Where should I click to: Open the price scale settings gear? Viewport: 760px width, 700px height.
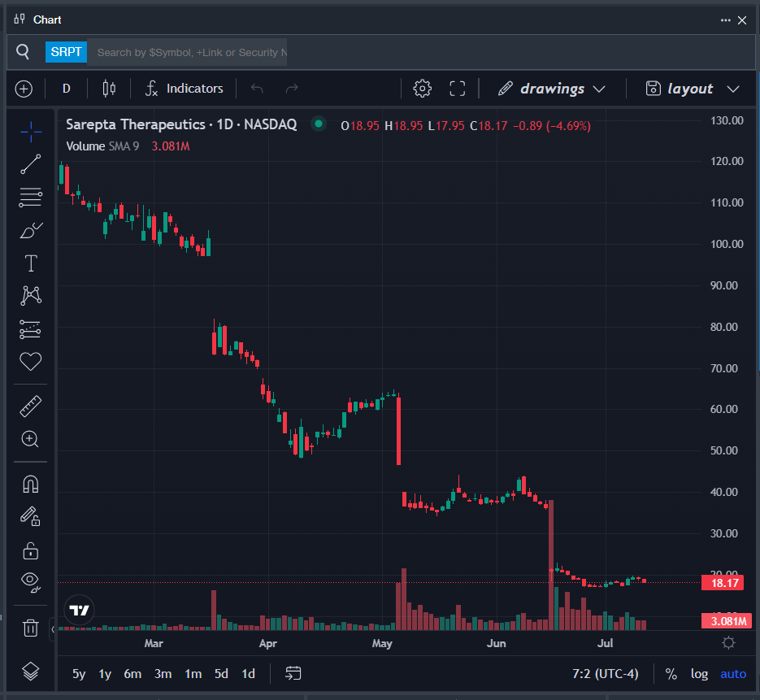click(x=728, y=643)
